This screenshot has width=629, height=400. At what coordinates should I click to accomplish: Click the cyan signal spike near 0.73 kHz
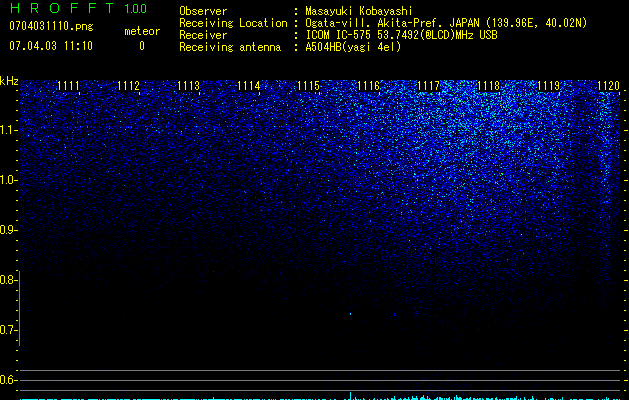coord(351,313)
